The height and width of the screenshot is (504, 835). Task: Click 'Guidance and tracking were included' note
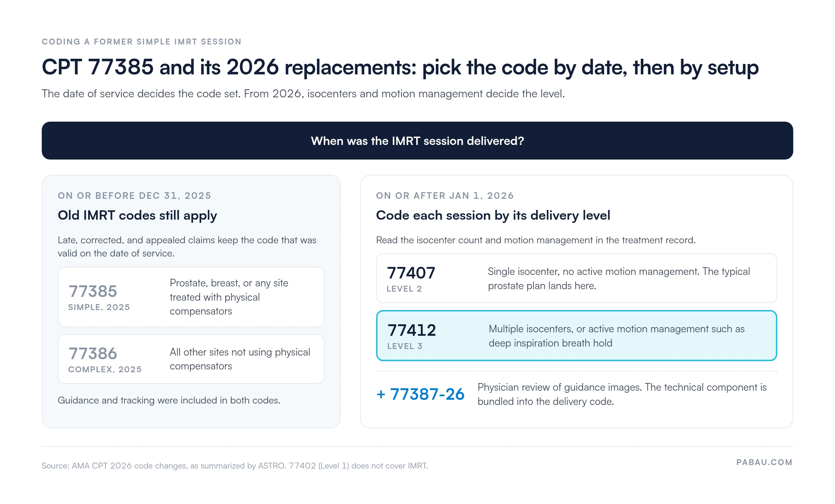(169, 400)
